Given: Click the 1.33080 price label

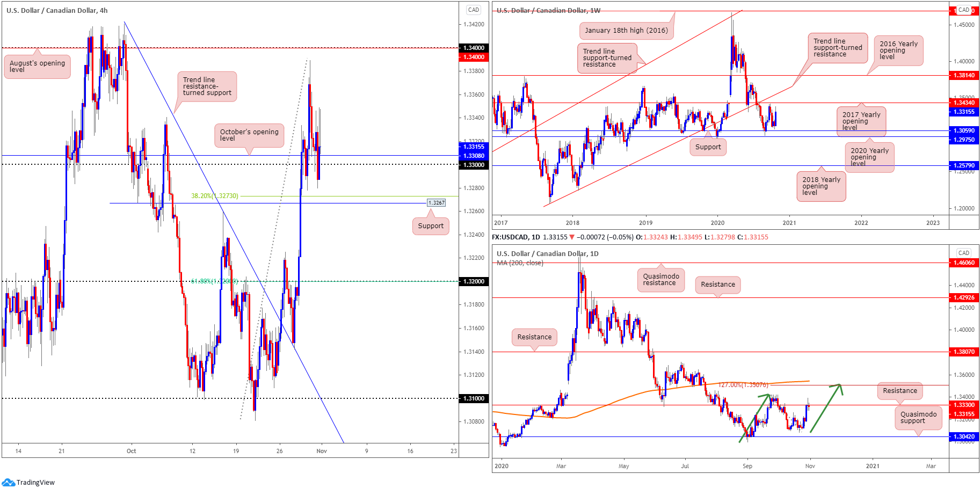Looking at the screenshot, I should pyautogui.click(x=474, y=156).
